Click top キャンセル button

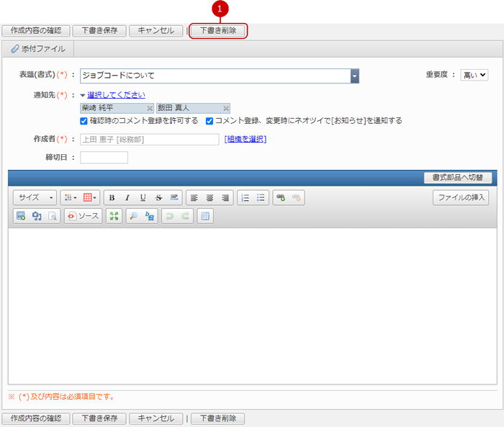click(x=156, y=31)
